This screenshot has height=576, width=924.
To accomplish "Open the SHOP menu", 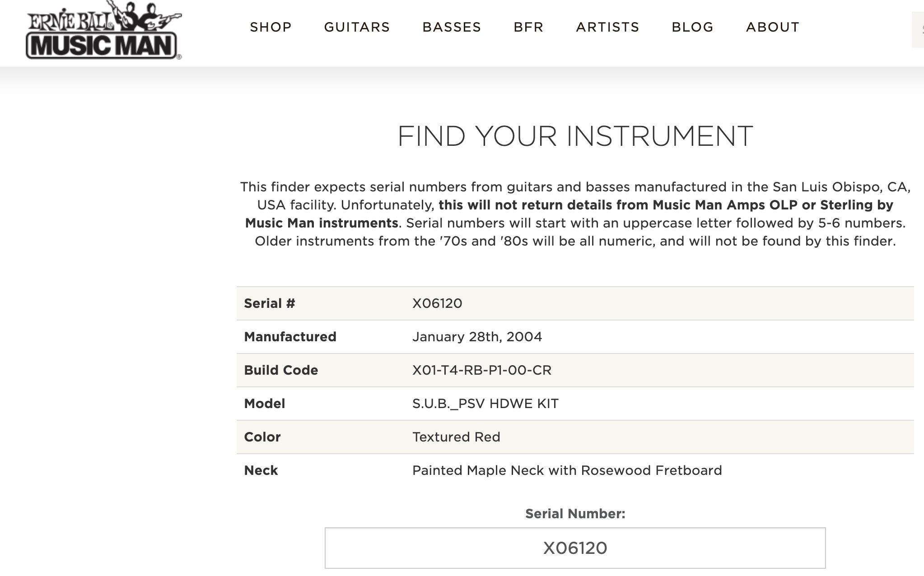I will click(x=271, y=27).
